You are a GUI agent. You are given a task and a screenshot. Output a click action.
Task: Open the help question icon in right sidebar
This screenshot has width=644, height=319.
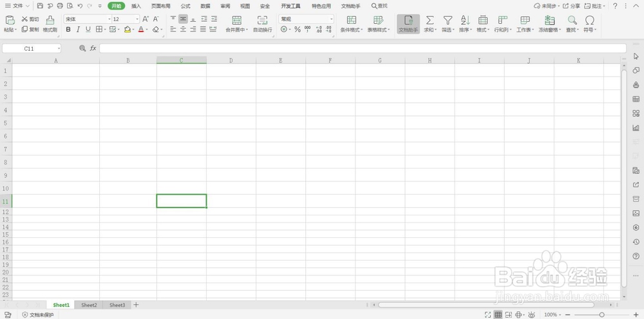[636, 256]
